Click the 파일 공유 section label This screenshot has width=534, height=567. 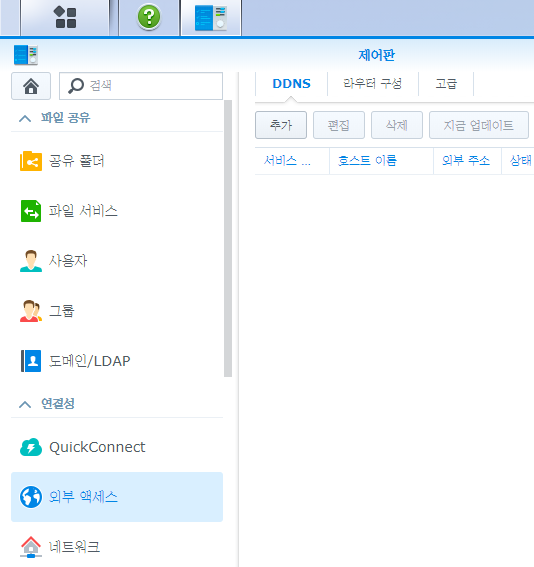tap(65, 118)
